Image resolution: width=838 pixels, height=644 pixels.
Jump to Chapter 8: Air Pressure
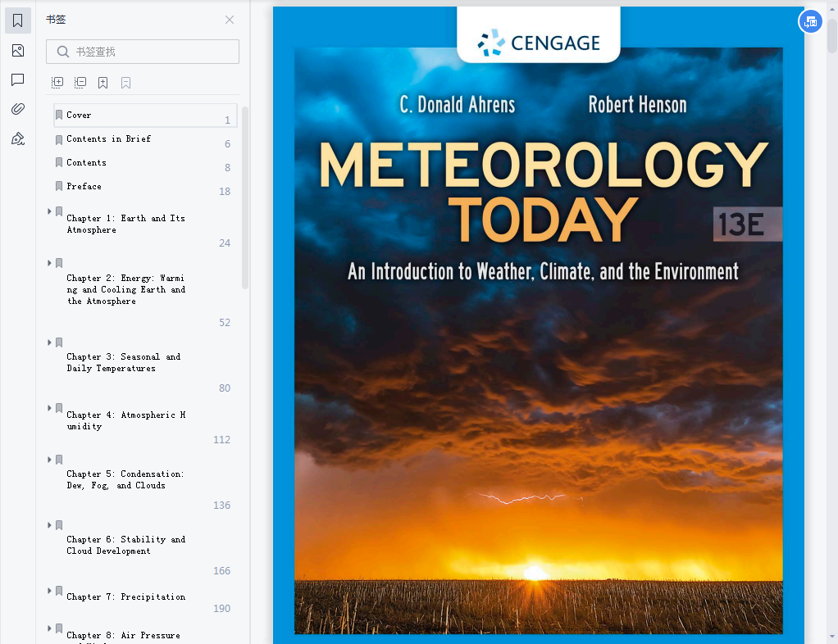tap(124, 636)
